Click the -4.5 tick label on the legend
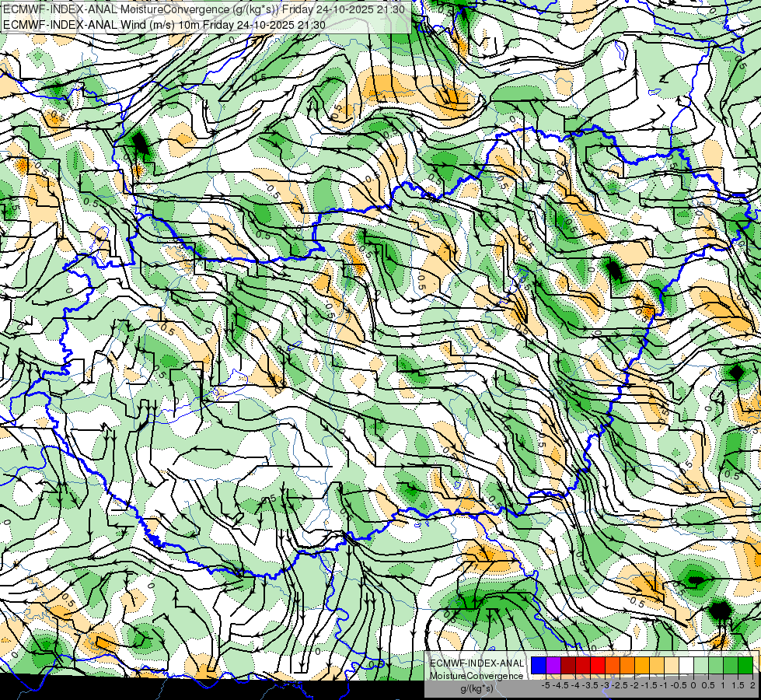This screenshot has width=761, height=700. point(560,685)
